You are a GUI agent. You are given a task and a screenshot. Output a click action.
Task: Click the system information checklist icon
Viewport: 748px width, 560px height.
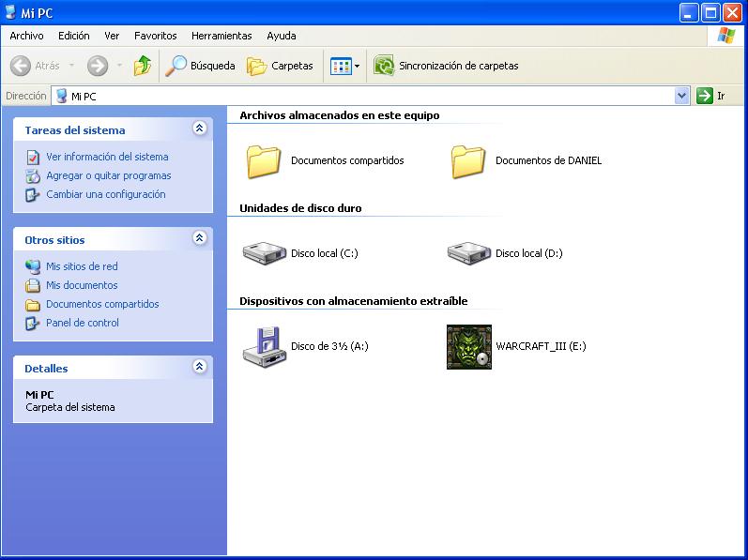pyautogui.click(x=33, y=158)
